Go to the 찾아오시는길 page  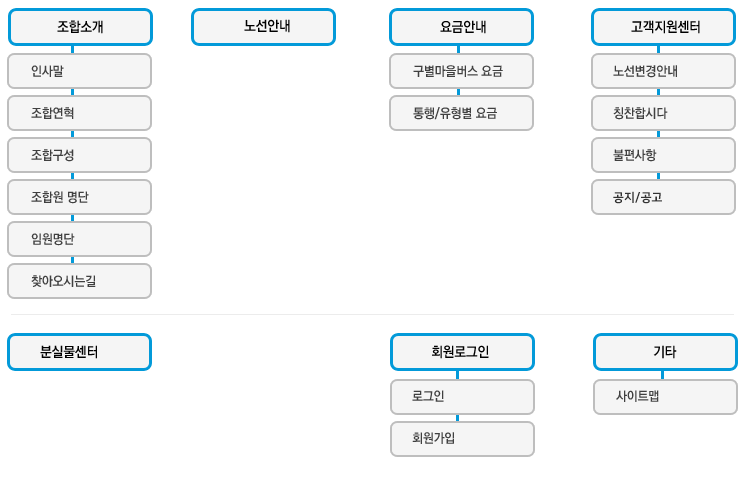(x=80, y=281)
